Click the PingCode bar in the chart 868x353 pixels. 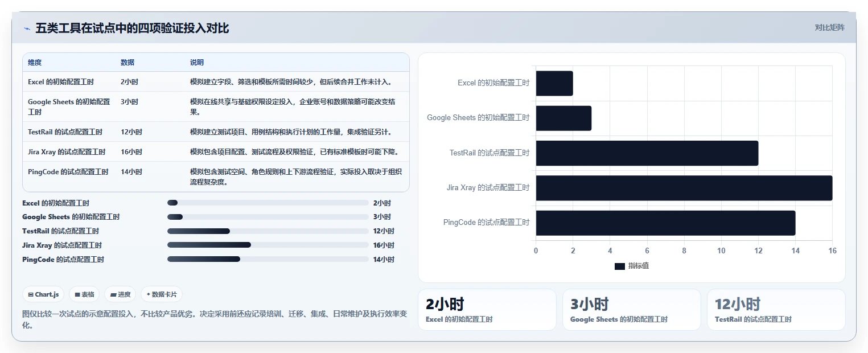point(665,223)
